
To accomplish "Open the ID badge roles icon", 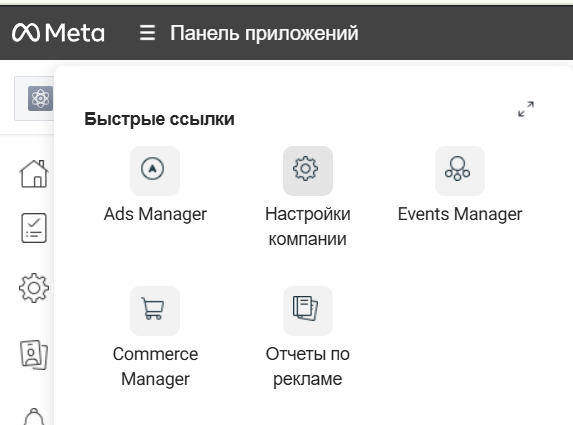I will 34,354.
